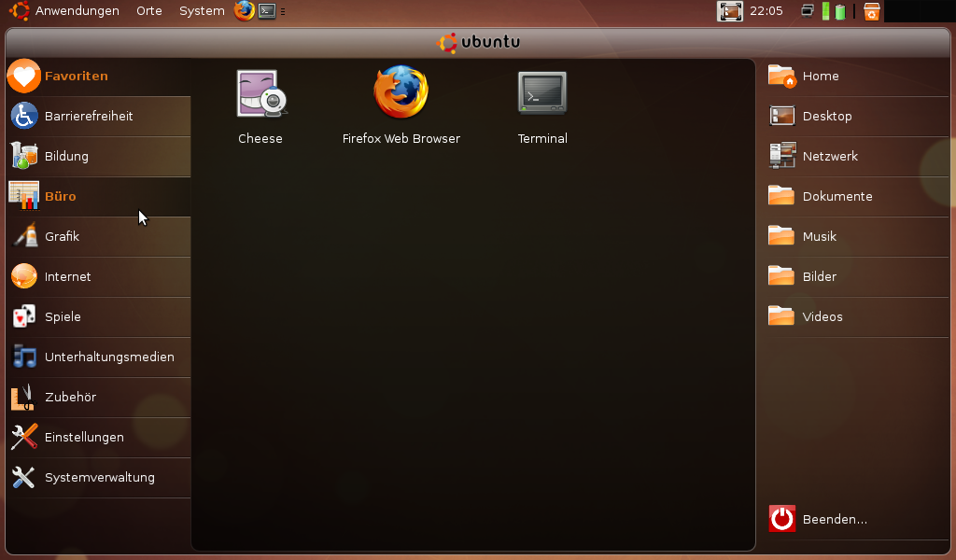Click the network monitors tray icon
956x560 pixels.
coord(808,11)
